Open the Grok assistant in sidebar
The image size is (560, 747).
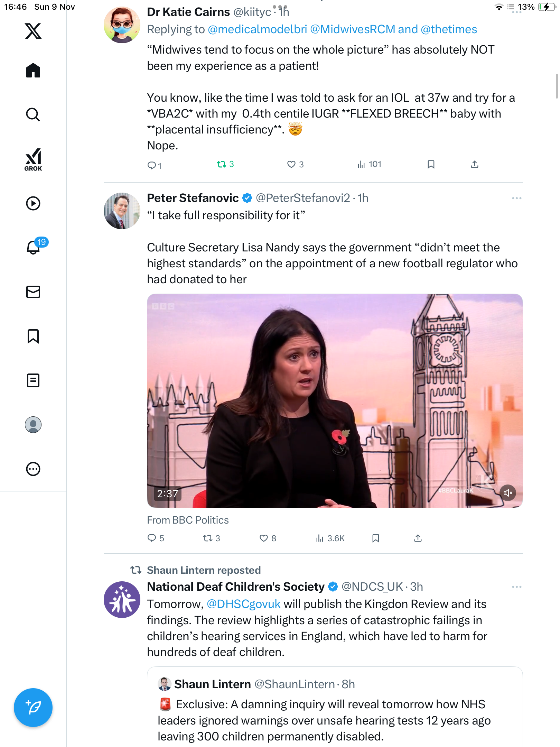pyautogui.click(x=33, y=159)
